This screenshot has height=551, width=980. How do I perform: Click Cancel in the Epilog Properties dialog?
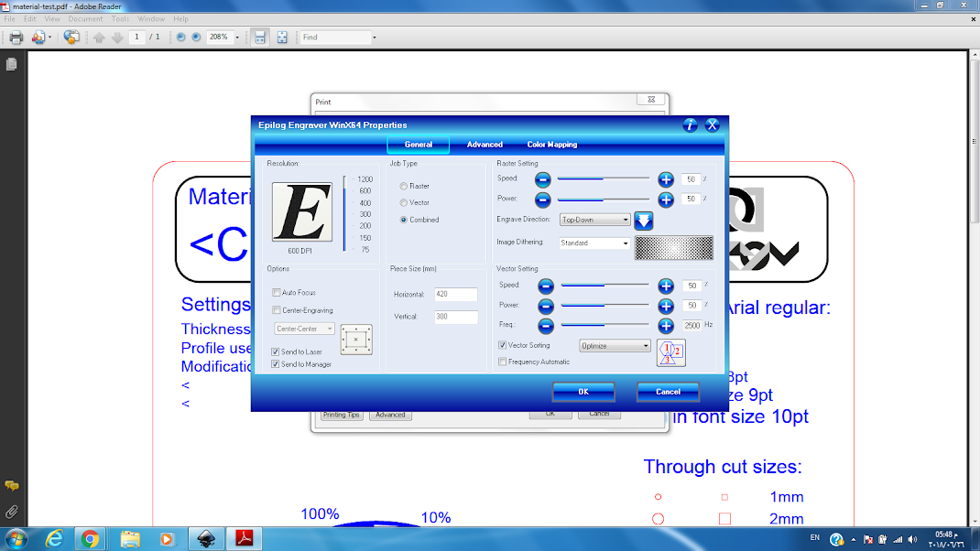[x=668, y=392]
